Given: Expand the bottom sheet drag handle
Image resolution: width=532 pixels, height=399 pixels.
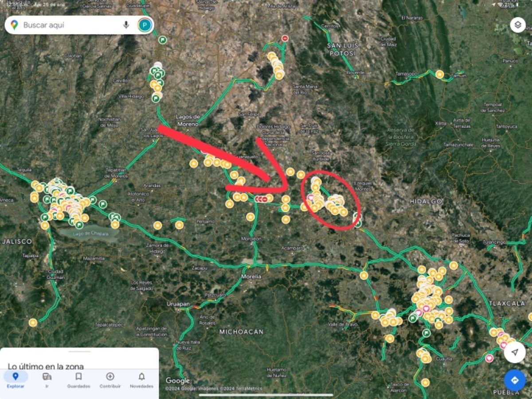Looking at the screenshot, I should 79,352.
